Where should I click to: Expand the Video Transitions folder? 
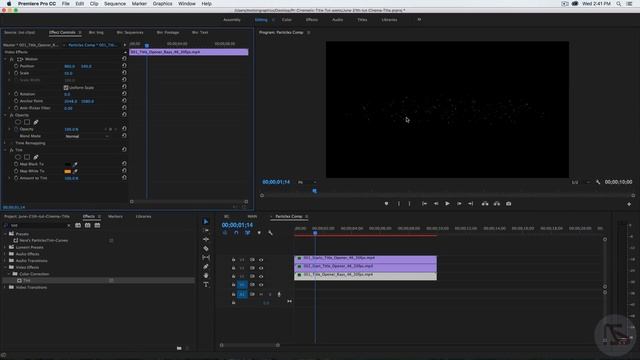(x=5, y=287)
